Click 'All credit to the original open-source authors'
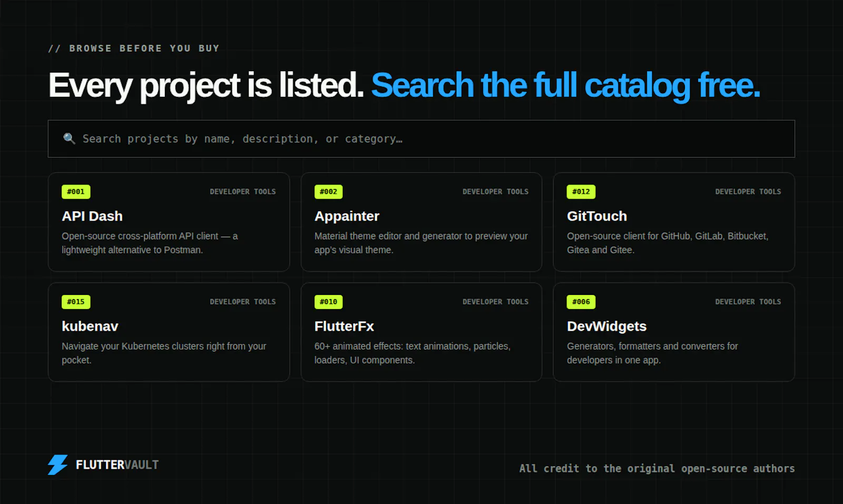Viewport: 843px width, 504px height. click(x=657, y=468)
